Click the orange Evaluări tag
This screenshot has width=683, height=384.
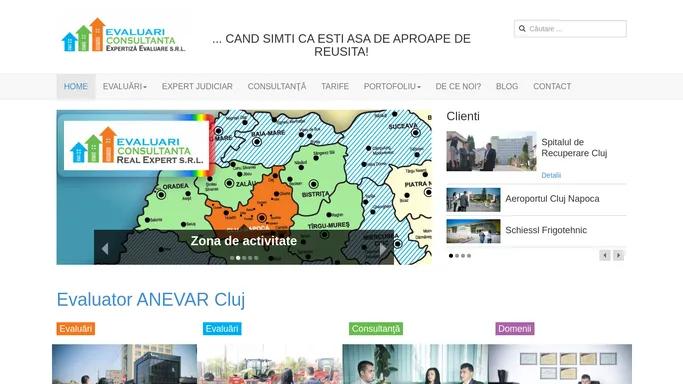pyautogui.click(x=76, y=329)
